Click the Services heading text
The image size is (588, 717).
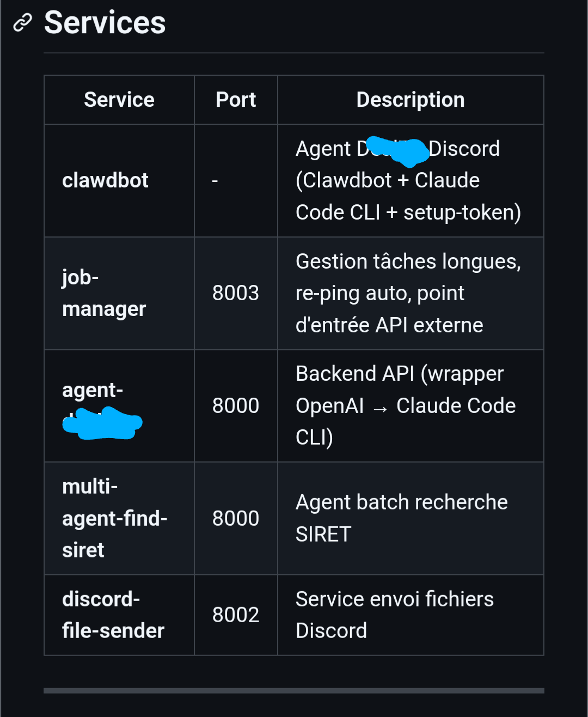(105, 23)
